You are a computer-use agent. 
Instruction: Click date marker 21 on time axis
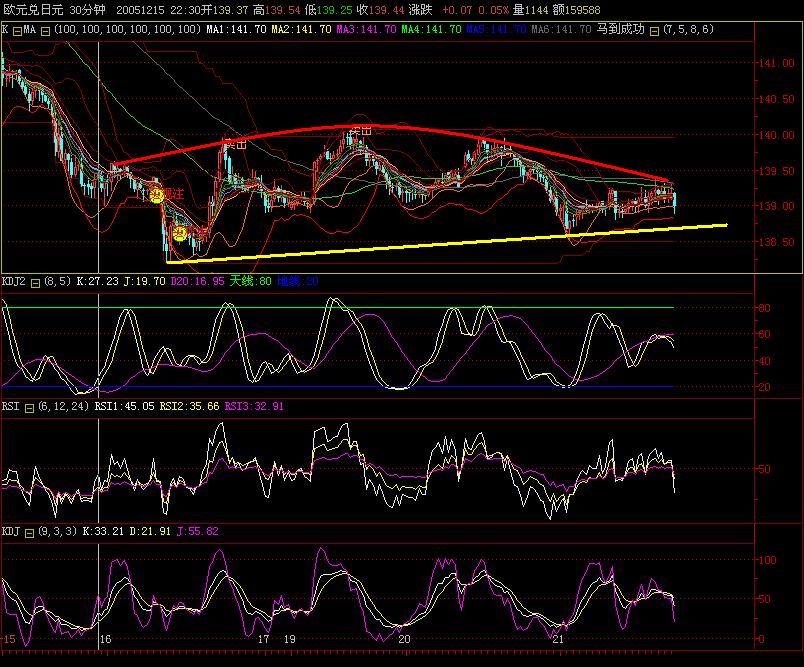(558, 639)
